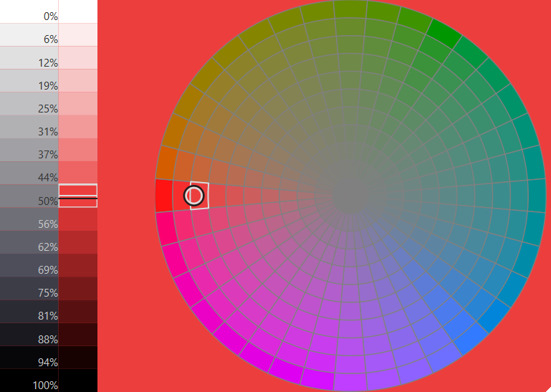Pick the 100% black swatch
551x392 pixels.
[29, 382]
